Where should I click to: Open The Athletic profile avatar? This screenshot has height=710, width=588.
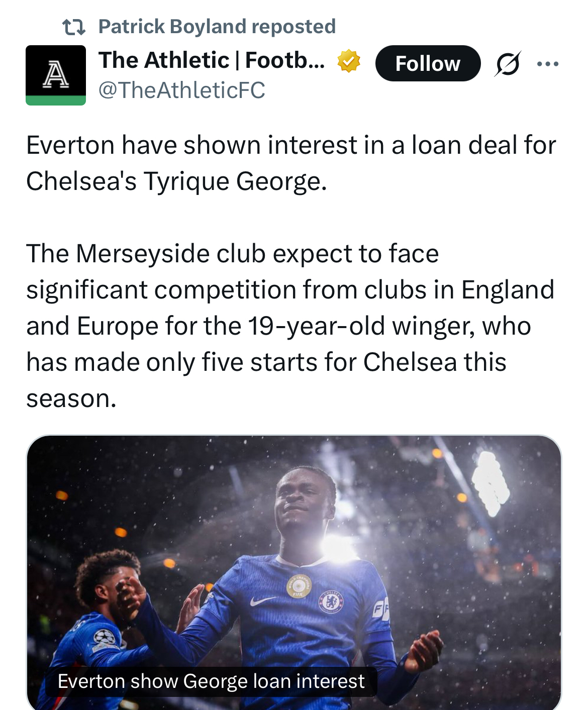click(x=56, y=75)
